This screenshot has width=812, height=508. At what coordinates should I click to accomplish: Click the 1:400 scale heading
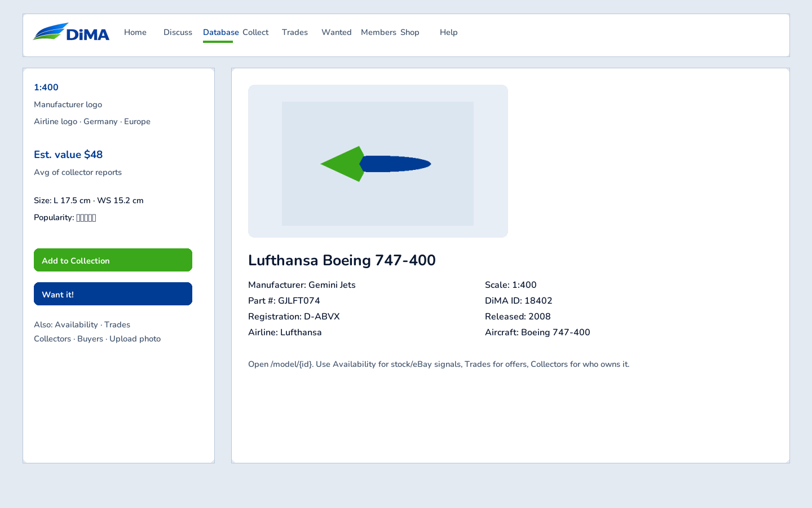tap(46, 87)
